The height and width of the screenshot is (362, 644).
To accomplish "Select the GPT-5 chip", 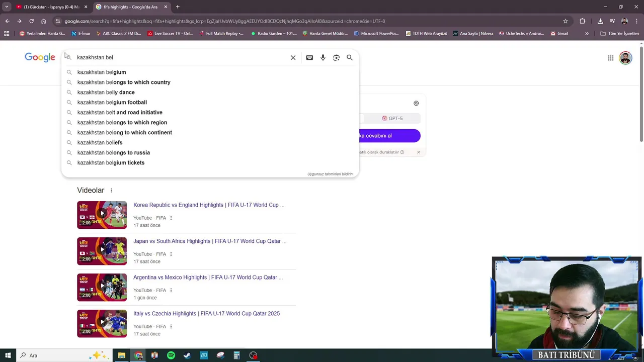I will coord(392,118).
